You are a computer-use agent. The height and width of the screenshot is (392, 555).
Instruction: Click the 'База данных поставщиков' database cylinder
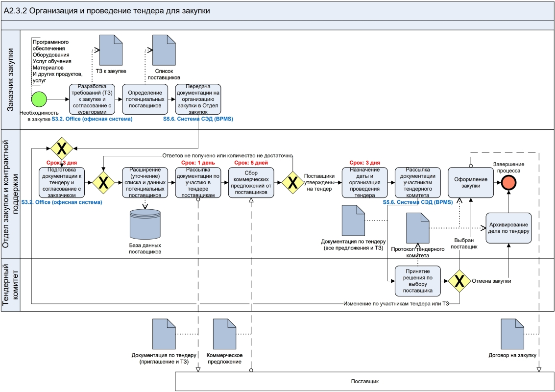145,224
